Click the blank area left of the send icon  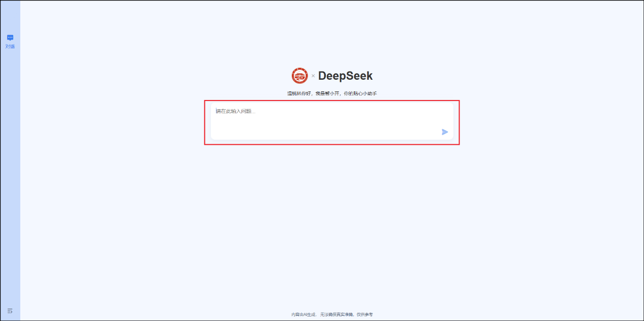pos(356,132)
